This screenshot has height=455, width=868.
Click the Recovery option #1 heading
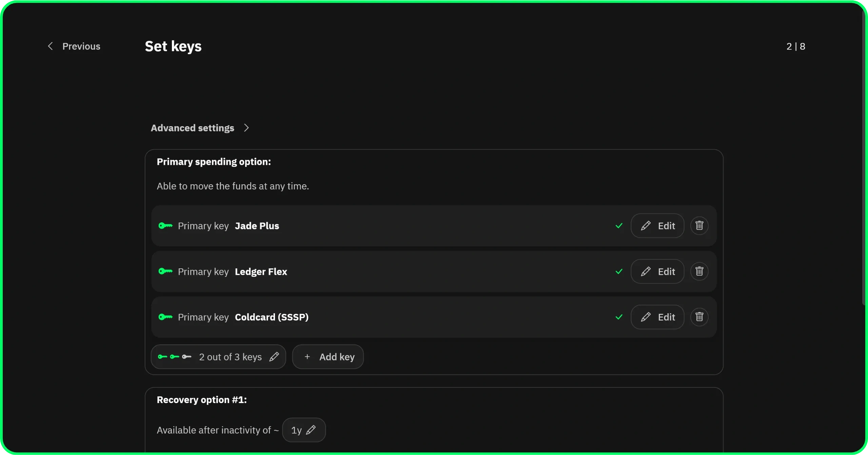202,400
